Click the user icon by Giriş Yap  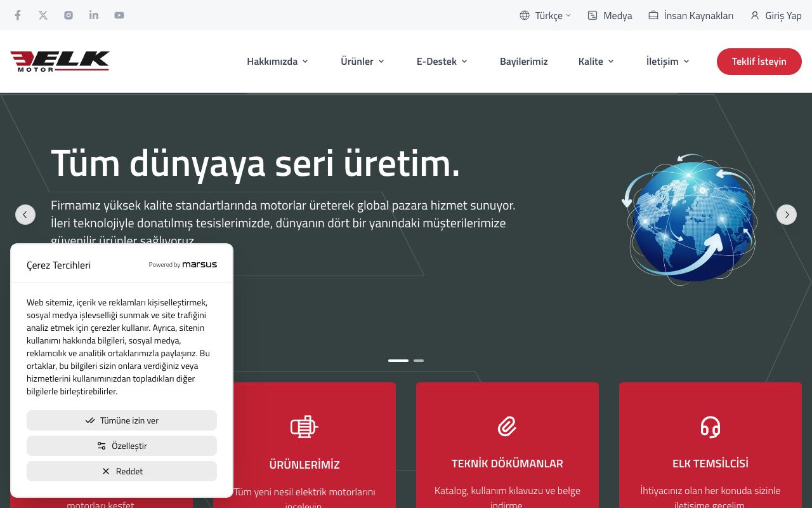pos(755,15)
